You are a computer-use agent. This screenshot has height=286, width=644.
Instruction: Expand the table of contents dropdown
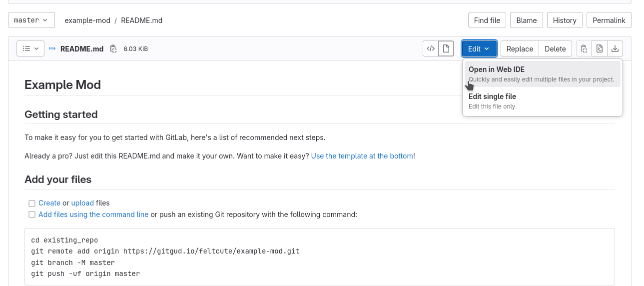[30, 48]
